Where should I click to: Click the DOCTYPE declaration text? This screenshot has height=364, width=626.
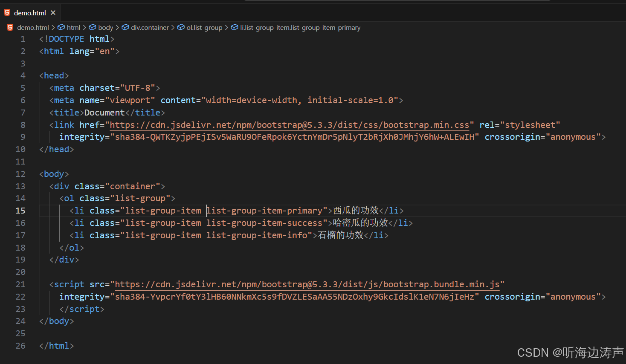(77, 39)
